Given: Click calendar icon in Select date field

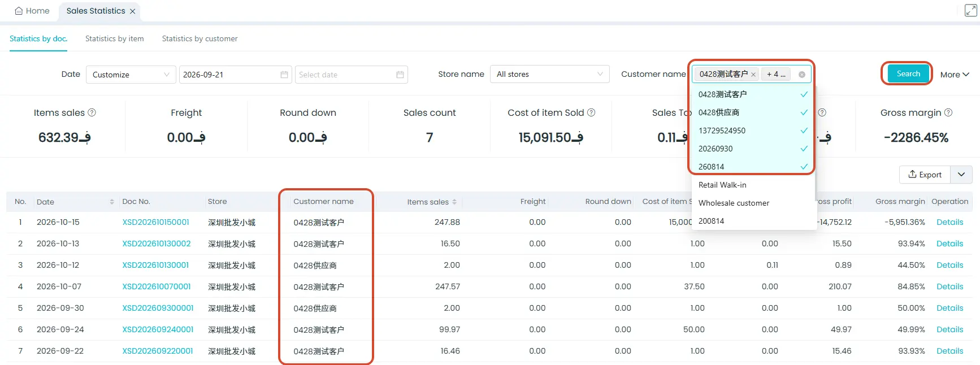Looking at the screenshot, I should pyautogui.click(x=400, y=75).
